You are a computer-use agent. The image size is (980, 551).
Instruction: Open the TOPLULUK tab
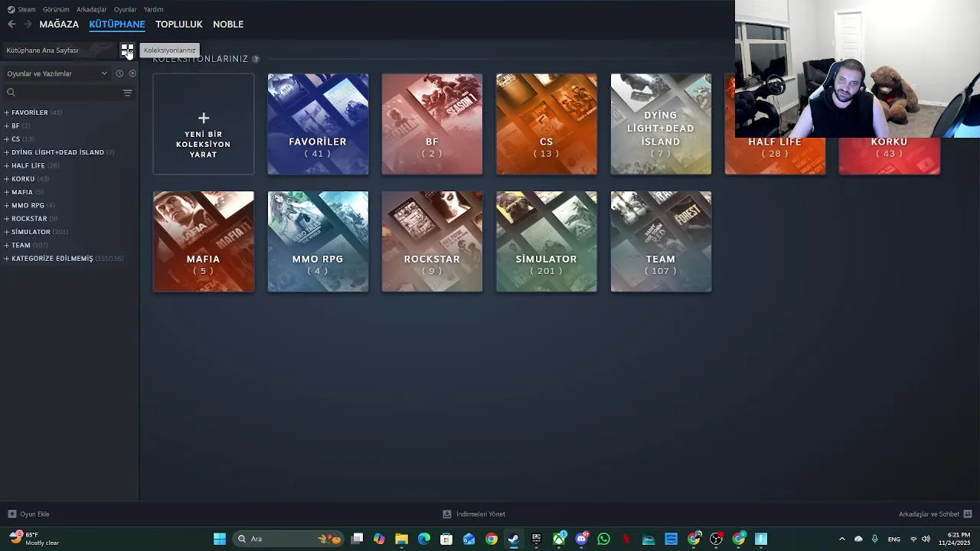(x=179, y=24)
